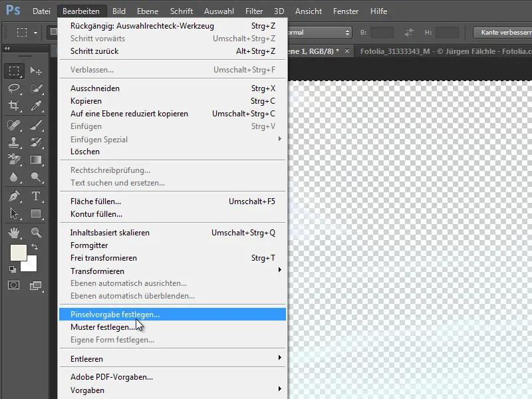This screenshot has width=532, height=399.
Task: Choose Kopieren from the menu
Action: [173, 101]
